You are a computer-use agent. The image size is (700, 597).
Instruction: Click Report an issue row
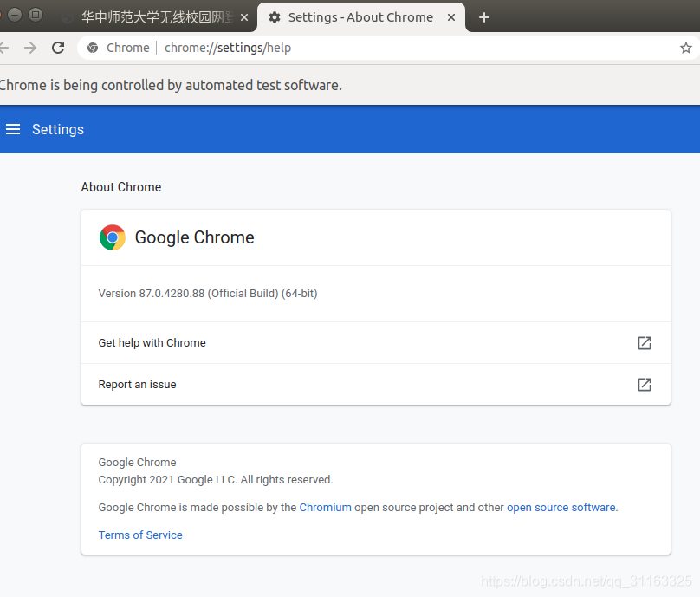coord(376,385)
